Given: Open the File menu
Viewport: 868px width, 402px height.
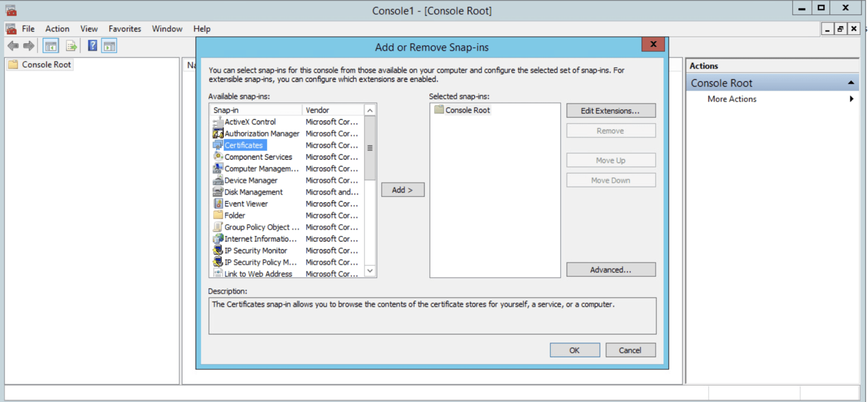Looking at the screenshot, I should point(28,29).
